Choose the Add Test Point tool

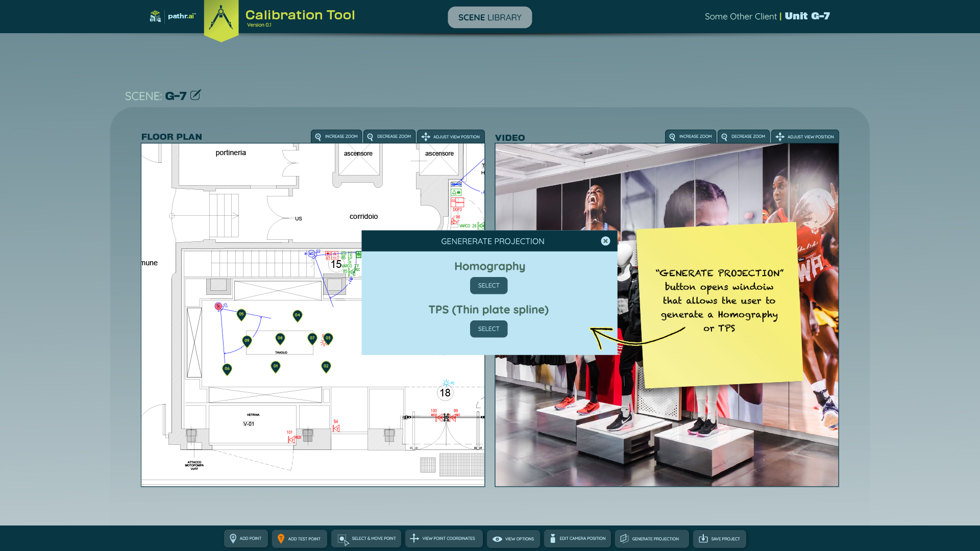point(299,538)
